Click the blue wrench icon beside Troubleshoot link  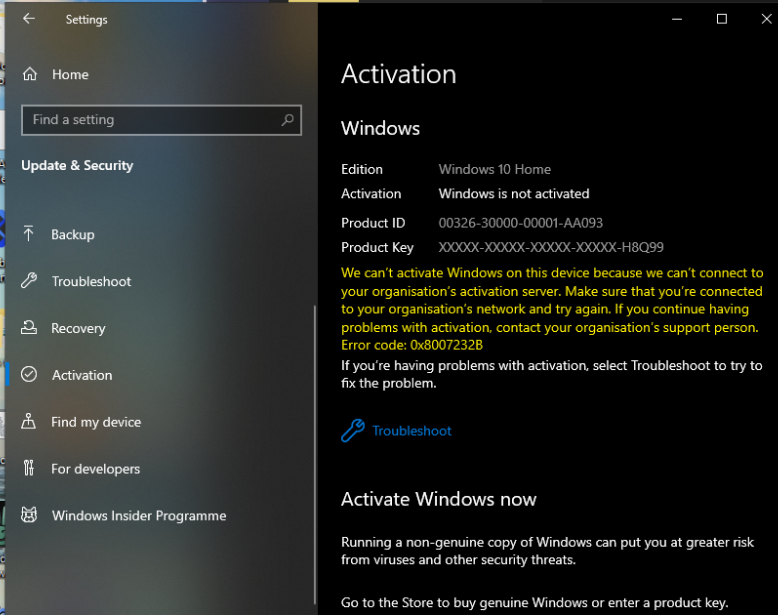(x=353, y=430)
